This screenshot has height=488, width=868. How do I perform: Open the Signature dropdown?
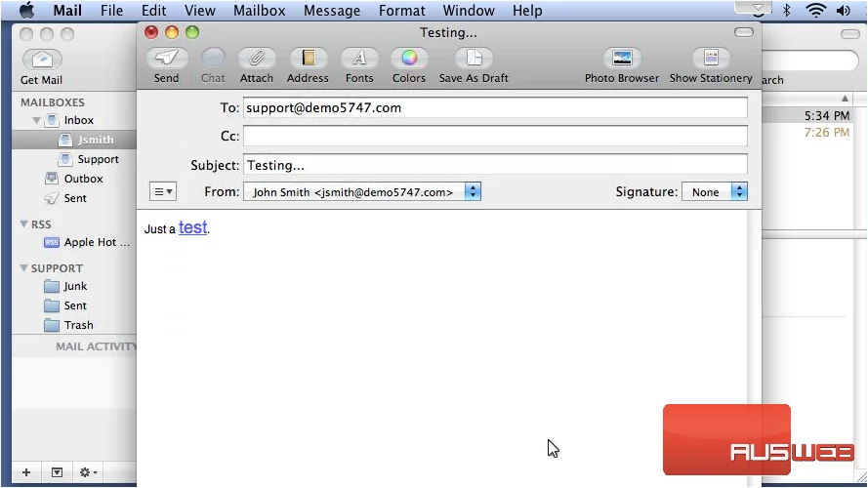(715, 192)
